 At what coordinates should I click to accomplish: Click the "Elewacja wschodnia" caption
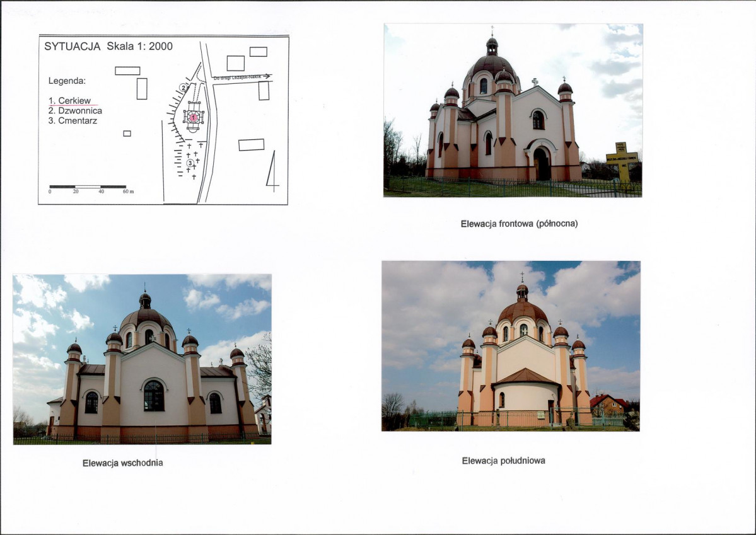coord(123,463)
